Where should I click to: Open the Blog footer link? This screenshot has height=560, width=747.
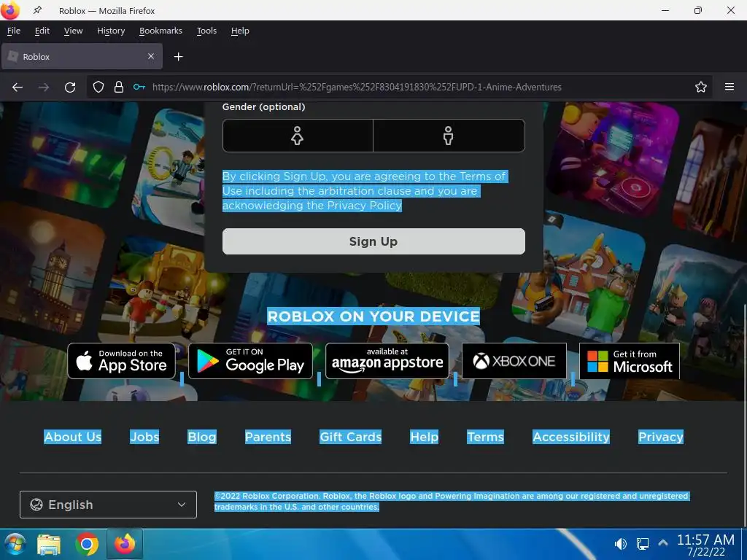point(202,437)
